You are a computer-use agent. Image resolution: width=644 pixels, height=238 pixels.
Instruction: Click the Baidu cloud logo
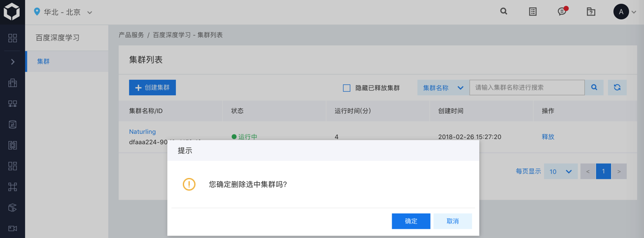[x=12, y=12]
